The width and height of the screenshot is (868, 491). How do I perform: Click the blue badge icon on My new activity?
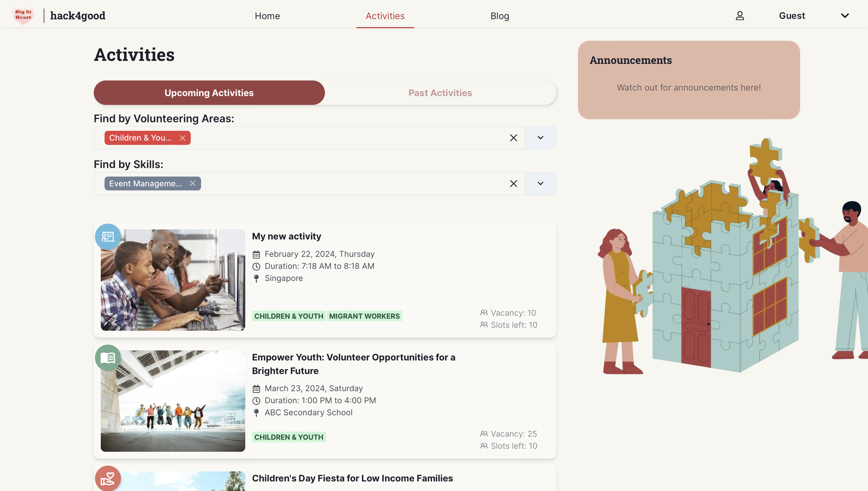click(108, 237)
